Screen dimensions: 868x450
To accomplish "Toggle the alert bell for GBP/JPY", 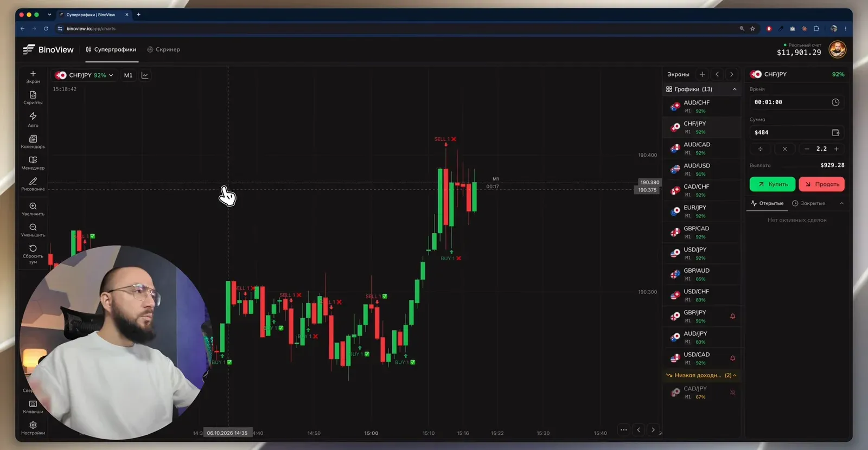I will point(732,316).
